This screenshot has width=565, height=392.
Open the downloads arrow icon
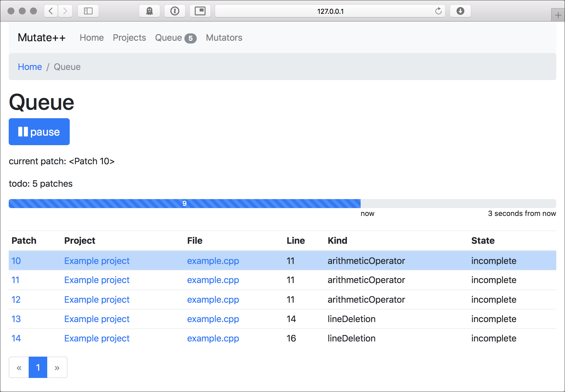coord(460,11)
